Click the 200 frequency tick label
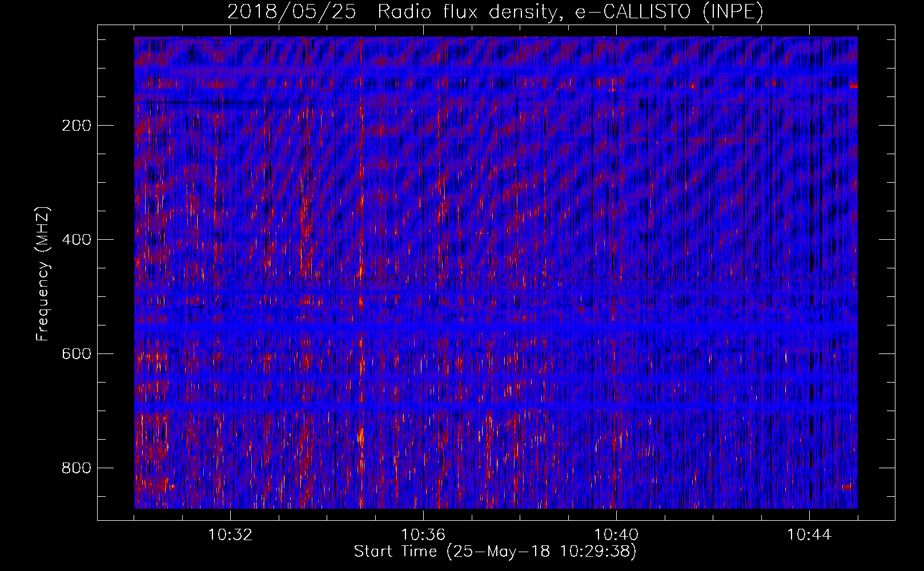Image resolution: width=924 pixels, height=571 pixels. click(x=77, y=126)
